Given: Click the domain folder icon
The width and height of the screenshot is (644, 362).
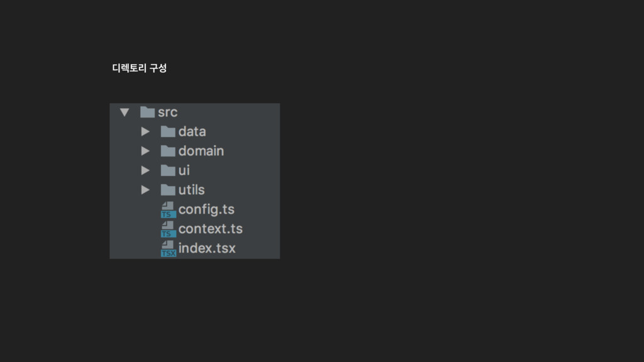Looking at the screenshot, I should (x=168, y=151).
